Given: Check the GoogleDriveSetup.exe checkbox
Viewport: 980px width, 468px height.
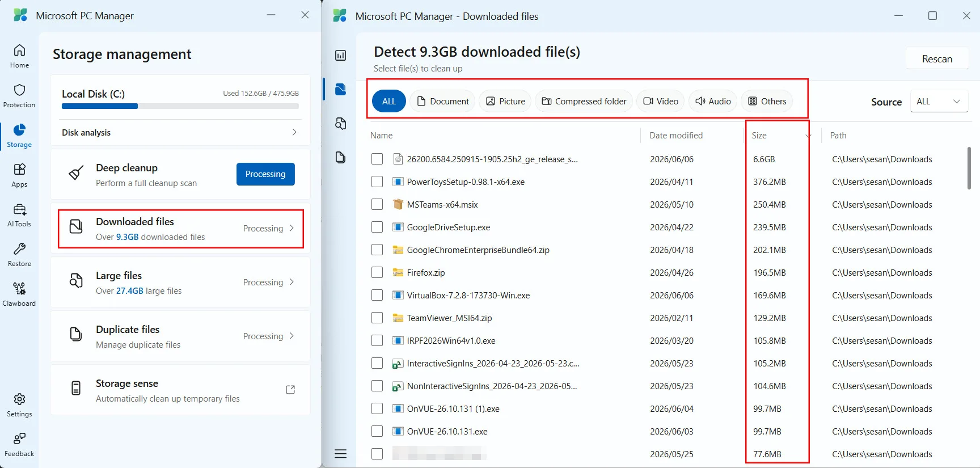Looking at the screenshot, I should pyautogui.click(x=377, y=227).
